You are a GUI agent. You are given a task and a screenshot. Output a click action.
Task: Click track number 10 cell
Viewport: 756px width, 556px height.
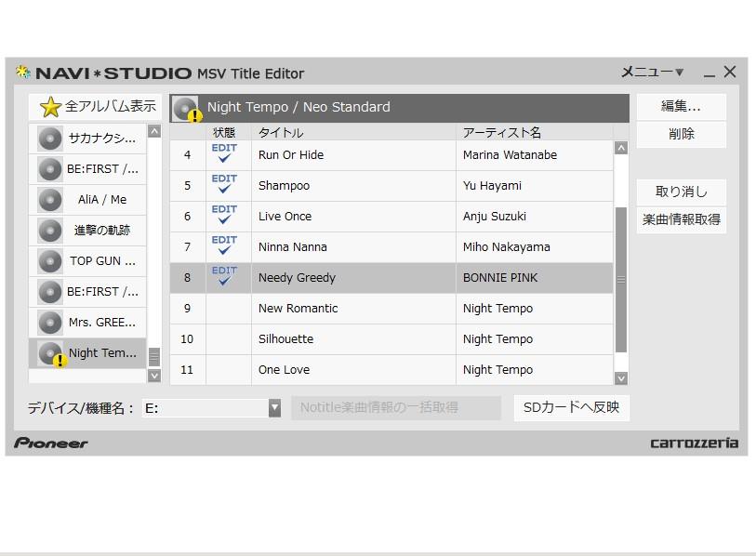coord(187,339)
